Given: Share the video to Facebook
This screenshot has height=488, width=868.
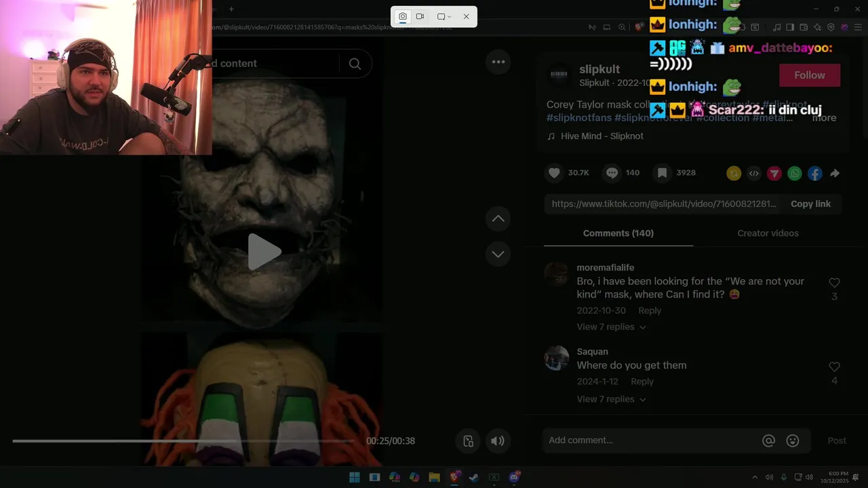Looking at the screenshot, I should pyautogui.click(x=815, y=174).
